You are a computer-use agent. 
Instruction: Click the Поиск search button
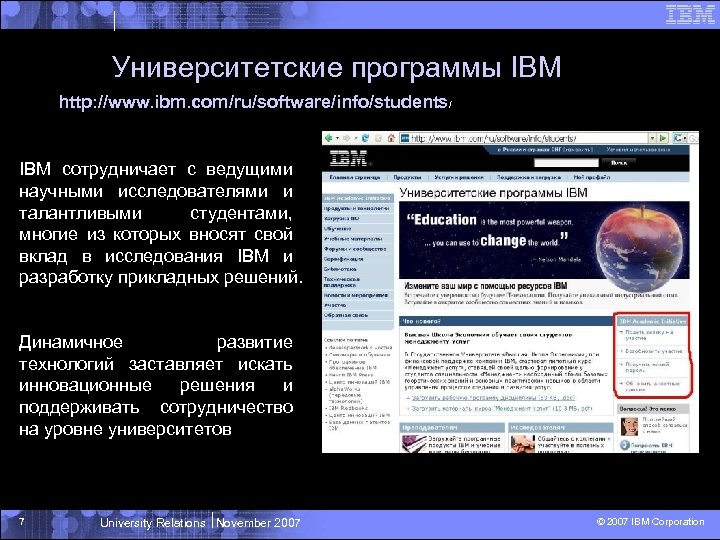(619, 163)
